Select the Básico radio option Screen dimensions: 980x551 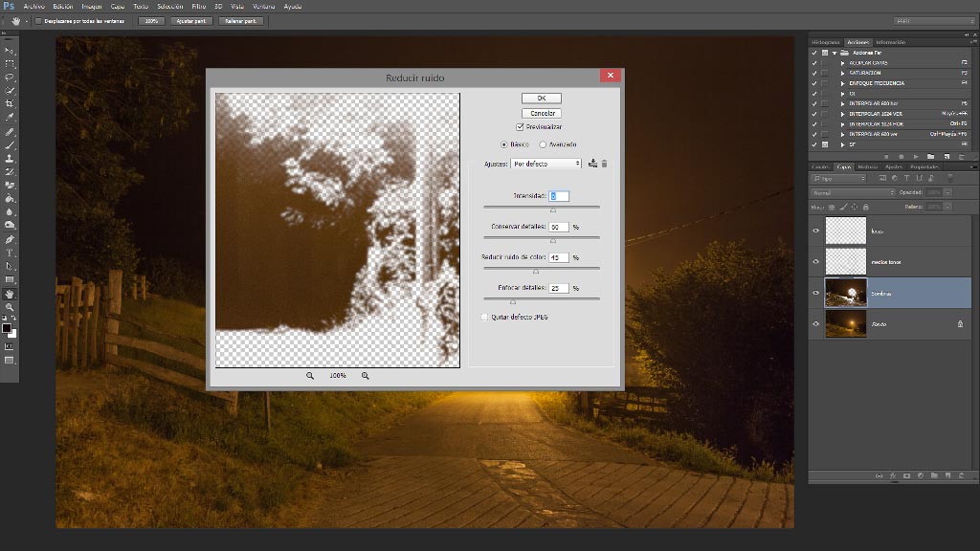coord(503,144)
